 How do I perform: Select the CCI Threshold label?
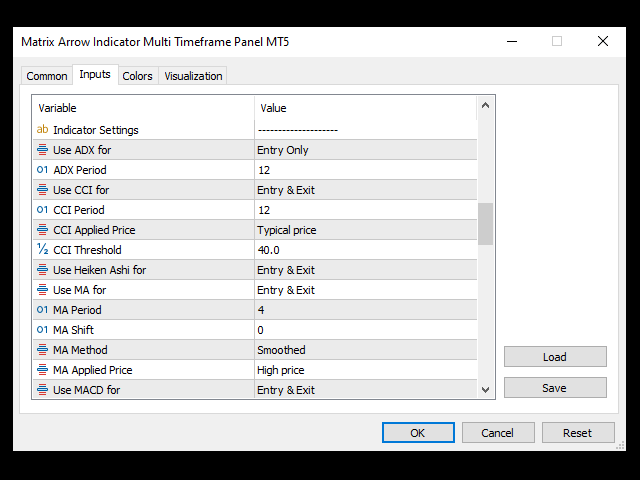pos(87,250)
